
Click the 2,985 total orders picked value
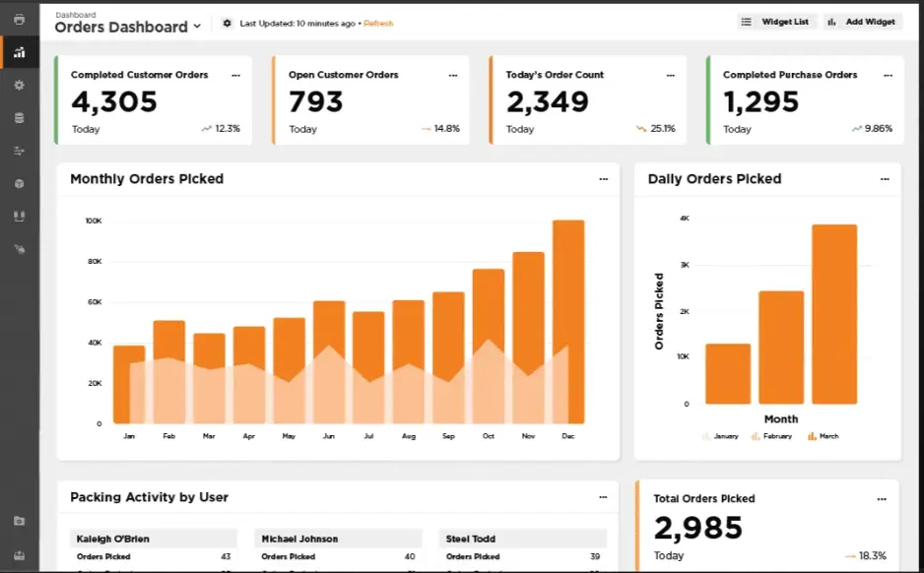pyautogui.click(x=698, y=528)
